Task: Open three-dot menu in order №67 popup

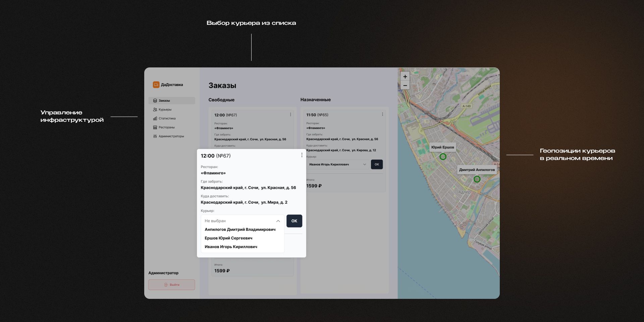Action: coord(302,155)
